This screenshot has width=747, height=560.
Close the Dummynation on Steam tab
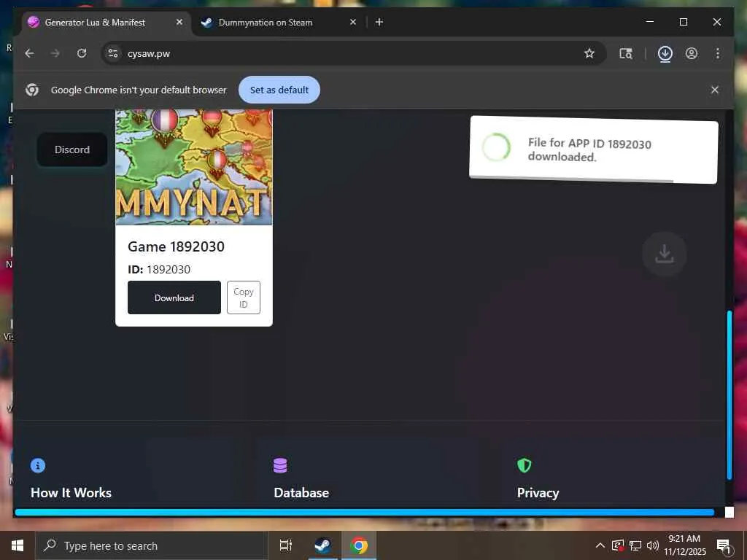pyautogui.click(x=353, y=22)
